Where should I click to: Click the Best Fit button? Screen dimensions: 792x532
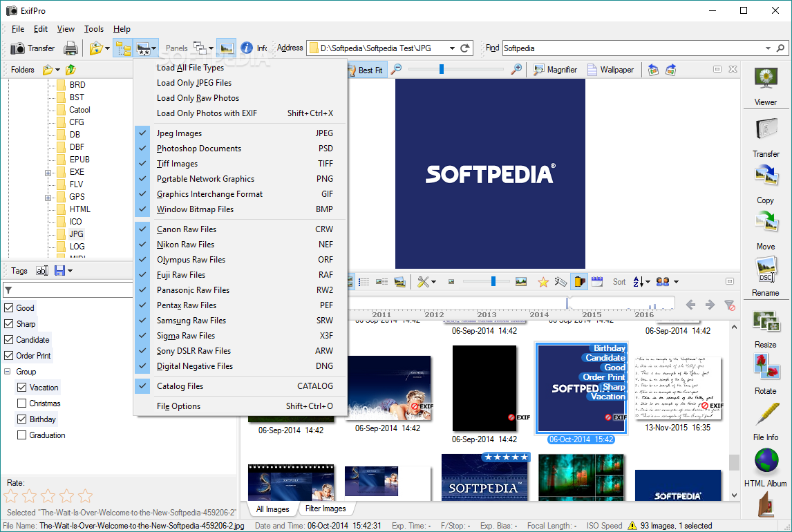(367, 70)
